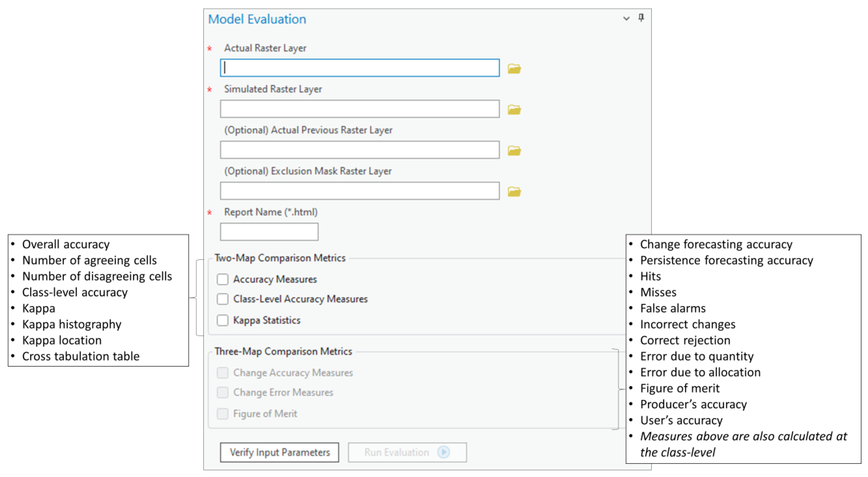Screen dimensions: 868x477
Task: Select the Exclusion Mask Raster Layer field
Action: point(360,191)
